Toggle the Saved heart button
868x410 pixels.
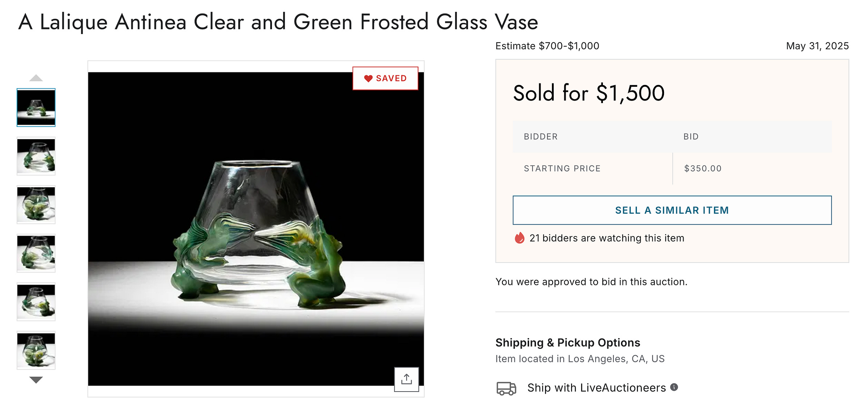coord(385,78)
